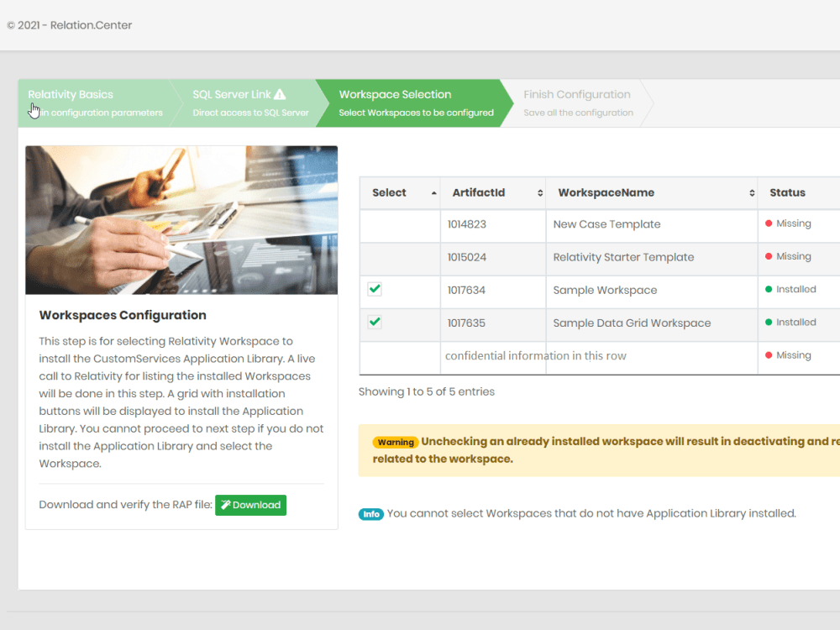
Task: Click the confidential information row text
Action: point(536,355)
